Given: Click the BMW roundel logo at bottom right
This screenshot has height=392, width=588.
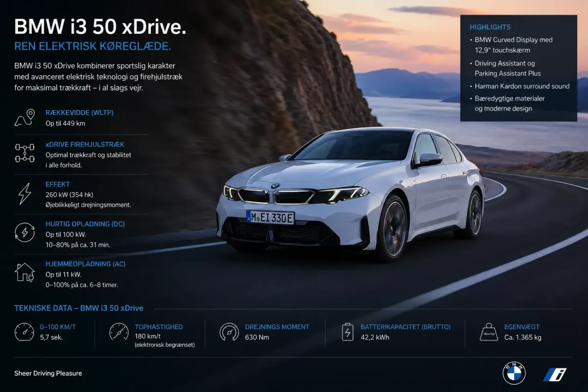Looking at the screenshot, I should click(514, 373).
